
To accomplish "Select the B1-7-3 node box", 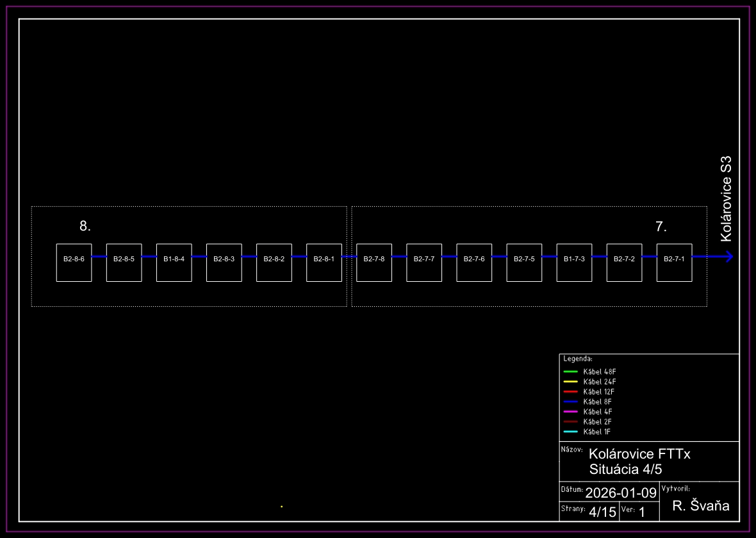I will click(574, 263).
